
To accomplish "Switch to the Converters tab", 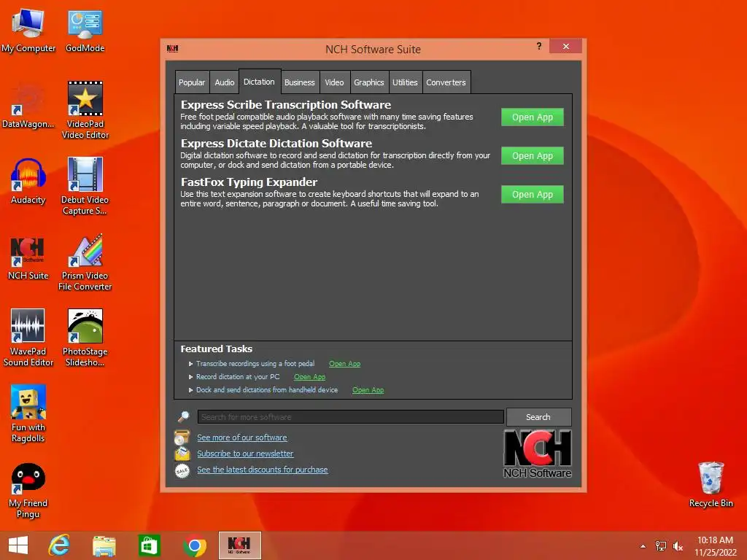I will 446,82.
